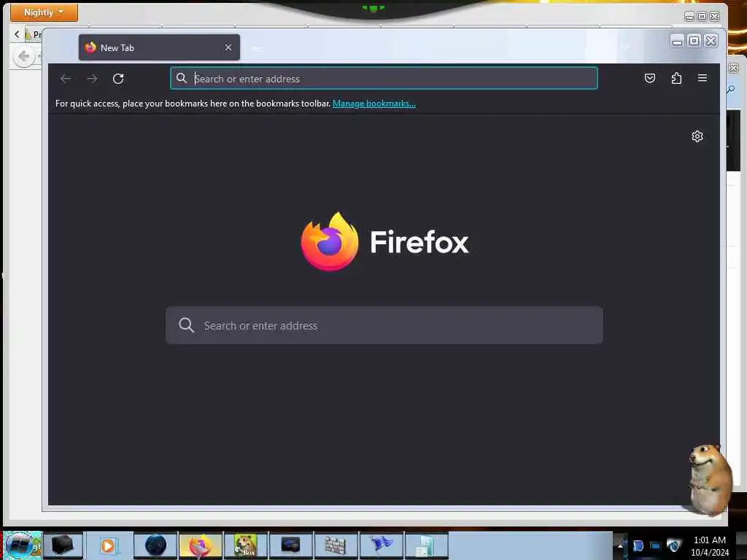Click the back arrow in the Nightly window
Viewport: 747px width, 560px height.
23,57
